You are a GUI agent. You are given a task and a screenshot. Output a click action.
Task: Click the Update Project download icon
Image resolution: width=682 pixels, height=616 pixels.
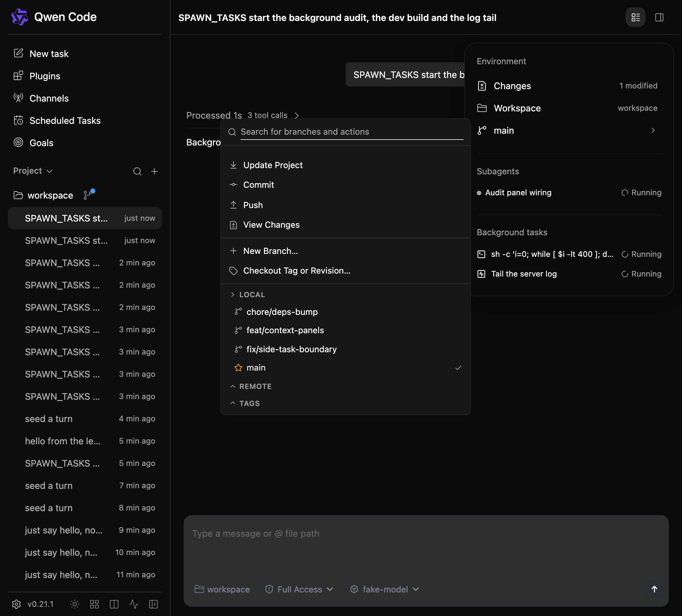point(233,165)
